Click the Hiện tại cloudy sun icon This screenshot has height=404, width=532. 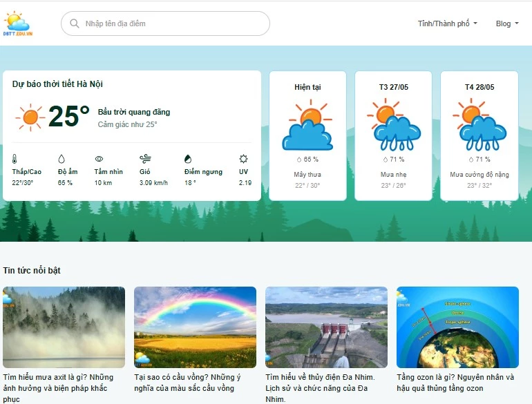pos(307,125)
